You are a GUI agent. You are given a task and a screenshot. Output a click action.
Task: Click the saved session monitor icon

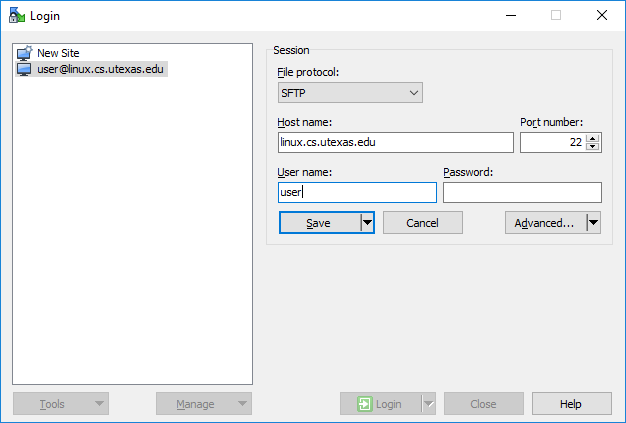pos(24,69)
